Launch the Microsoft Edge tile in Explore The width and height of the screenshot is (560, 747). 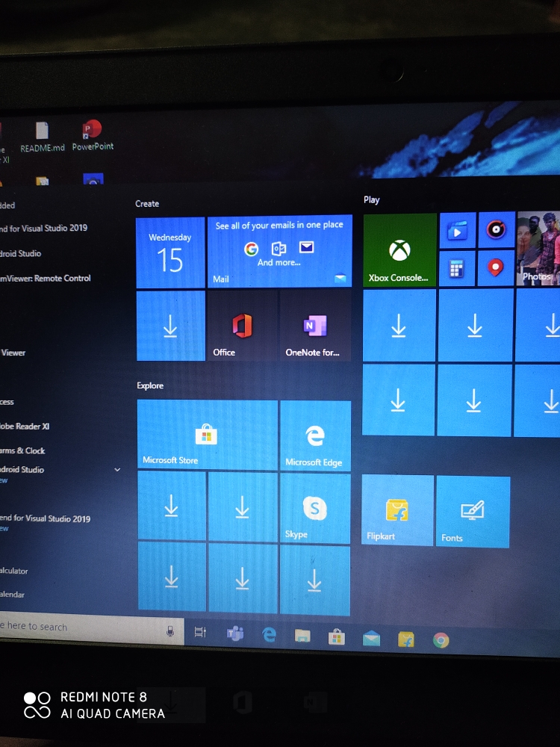point(314,436)
